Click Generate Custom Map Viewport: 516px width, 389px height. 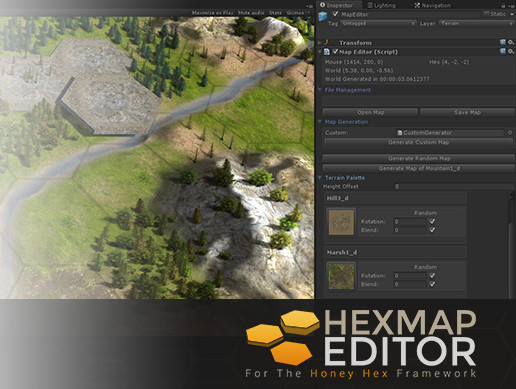[x=418, y=142]
